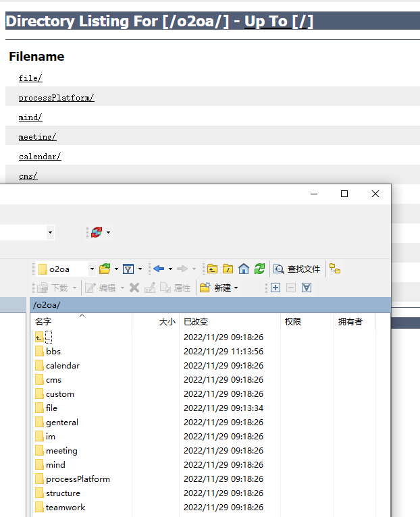Expand the 新建 dropdown arrow
Viewport: 420px width, 517px height.
(236, 288)
